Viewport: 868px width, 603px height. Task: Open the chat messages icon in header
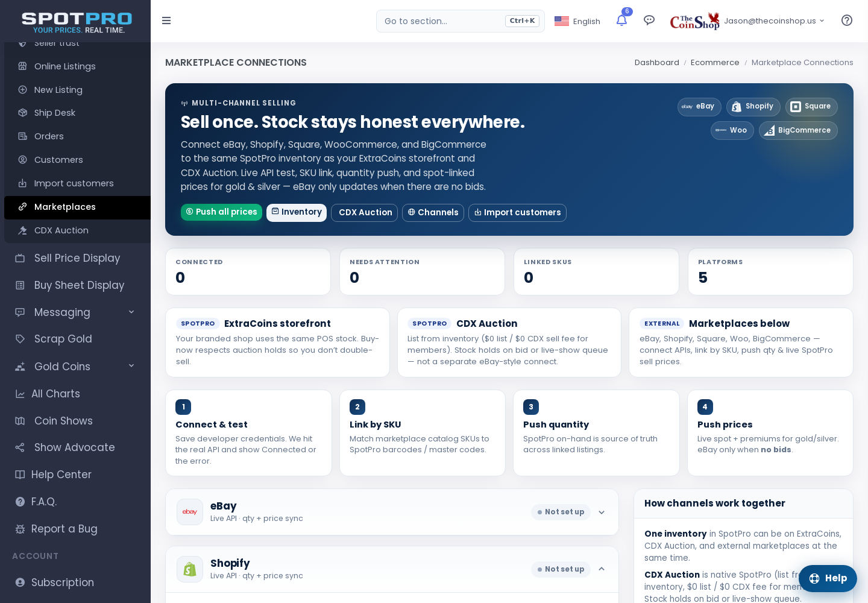(649, 21)
